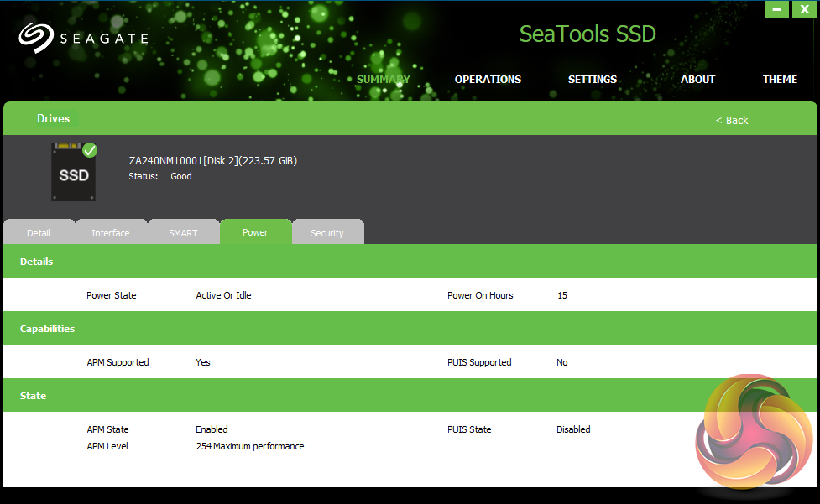Open the ABOUT section

pos(697,80)
